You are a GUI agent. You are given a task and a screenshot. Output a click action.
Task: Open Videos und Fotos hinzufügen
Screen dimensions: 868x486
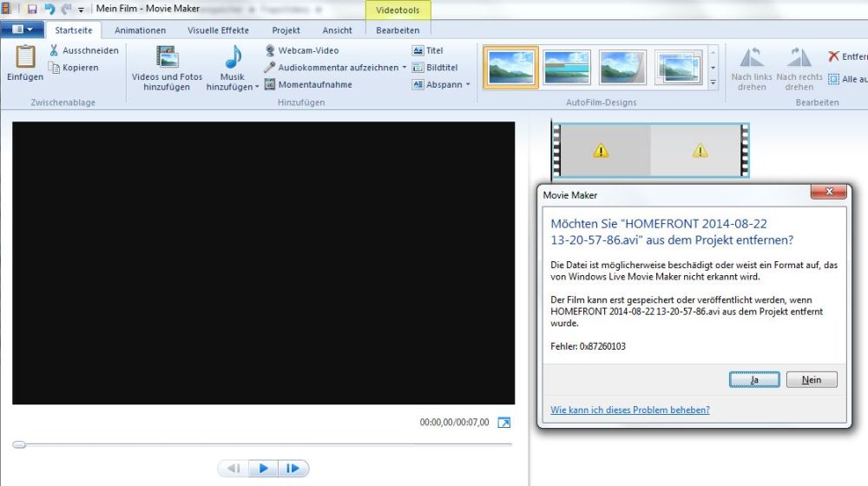point(167,68)
